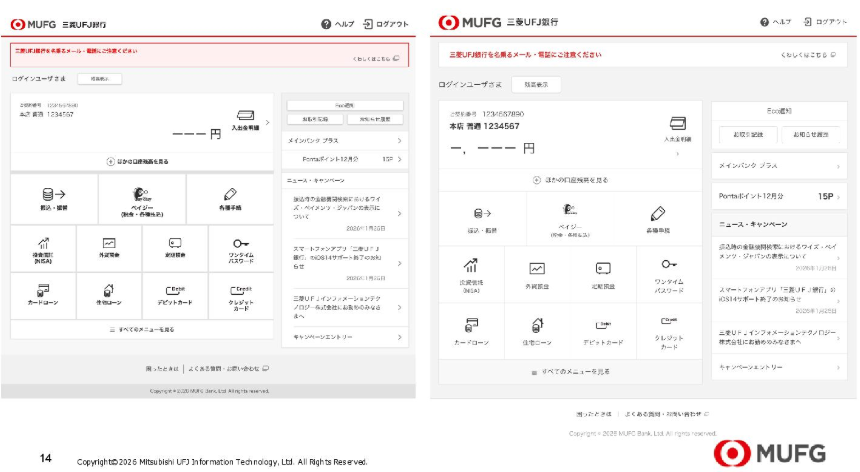Open ワイズ・ペイメンツ news item in right mockup
The image size is (860, 472).
779,257
